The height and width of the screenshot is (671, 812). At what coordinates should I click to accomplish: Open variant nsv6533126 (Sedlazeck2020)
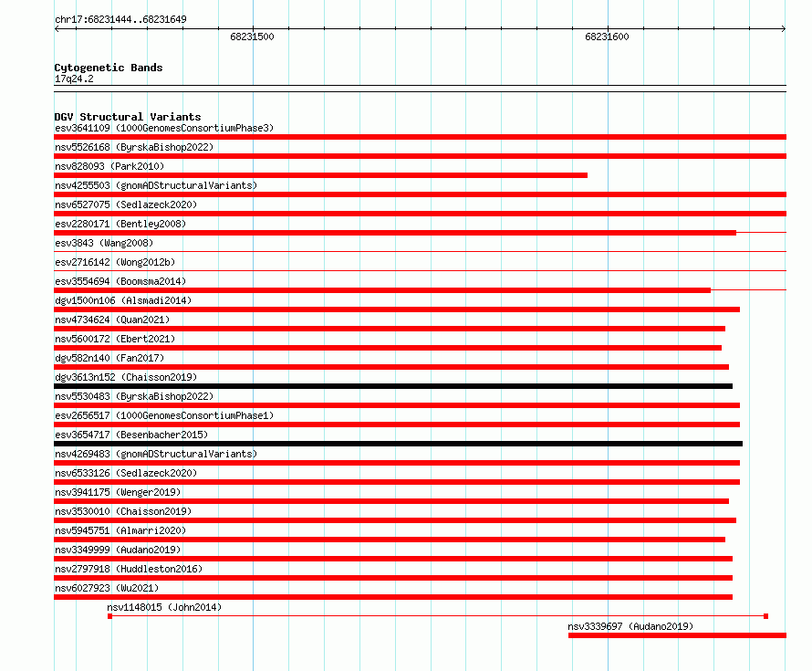tap(126, 473)
